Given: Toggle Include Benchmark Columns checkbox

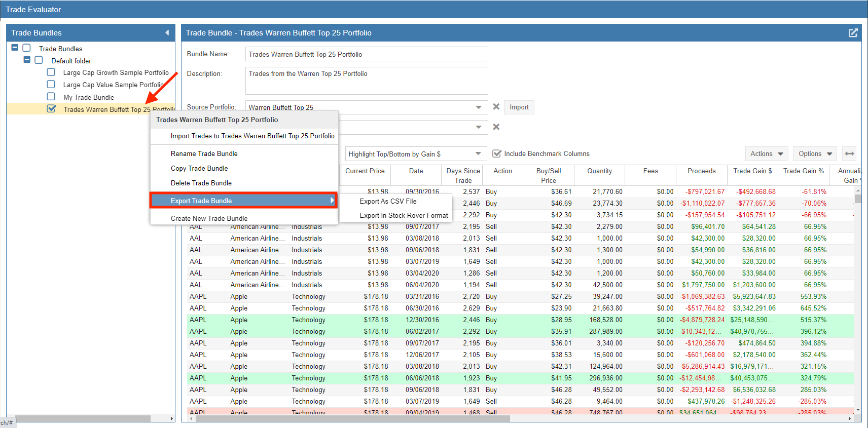Looking at the screenshot, I should (x=497, y=153).
